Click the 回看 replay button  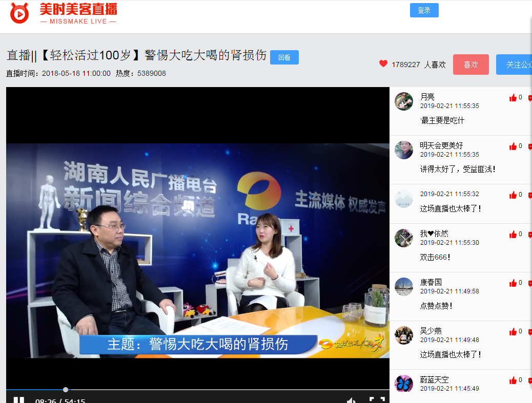pos(284,57)
